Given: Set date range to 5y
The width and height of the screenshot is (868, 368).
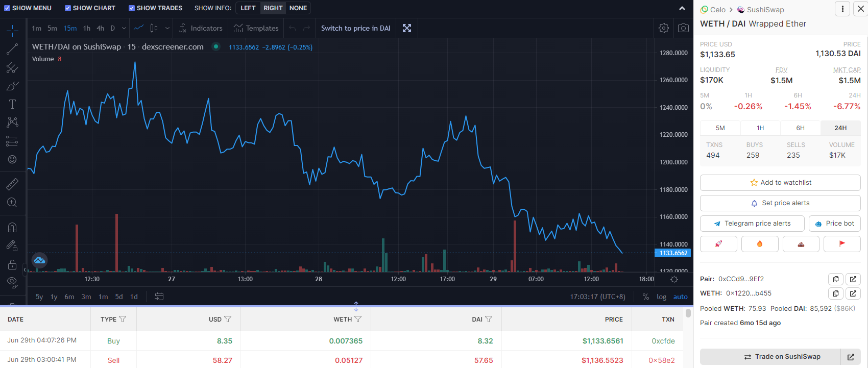Looking at the screenshot, I should [x=39, y=297].
